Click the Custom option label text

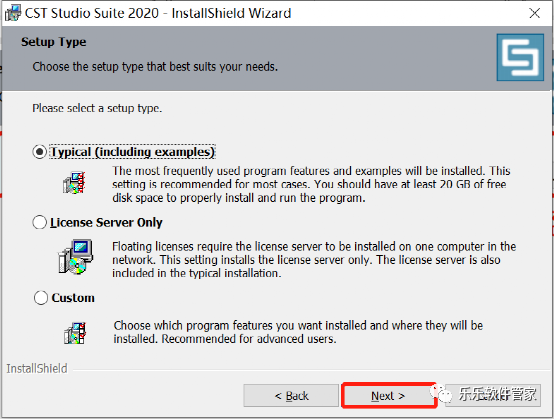(x=73, y=298)
